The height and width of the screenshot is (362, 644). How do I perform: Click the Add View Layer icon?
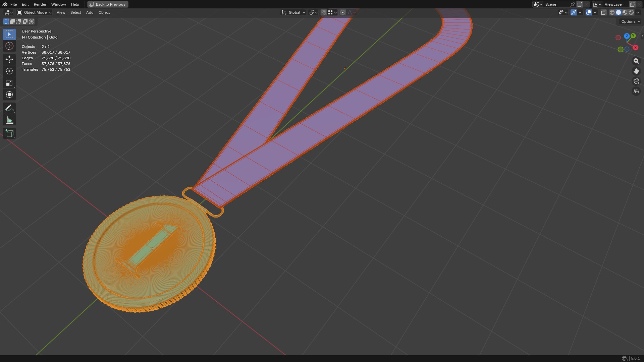tap(633, 4)
